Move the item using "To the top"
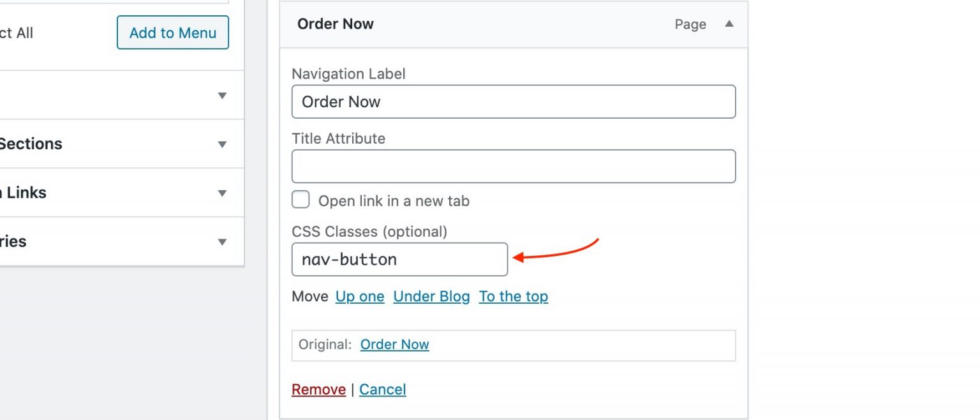The height and width of the screenshot is (420, 980). click(514, 296)
